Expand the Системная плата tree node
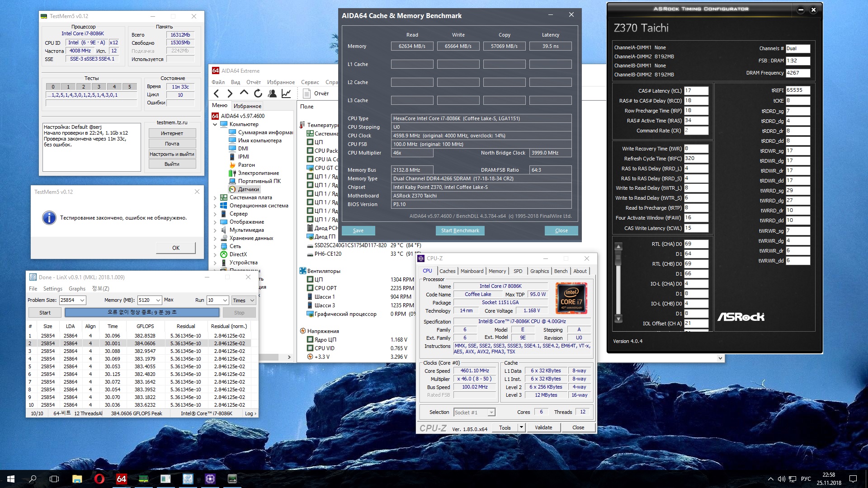 [x=215, y=197]
